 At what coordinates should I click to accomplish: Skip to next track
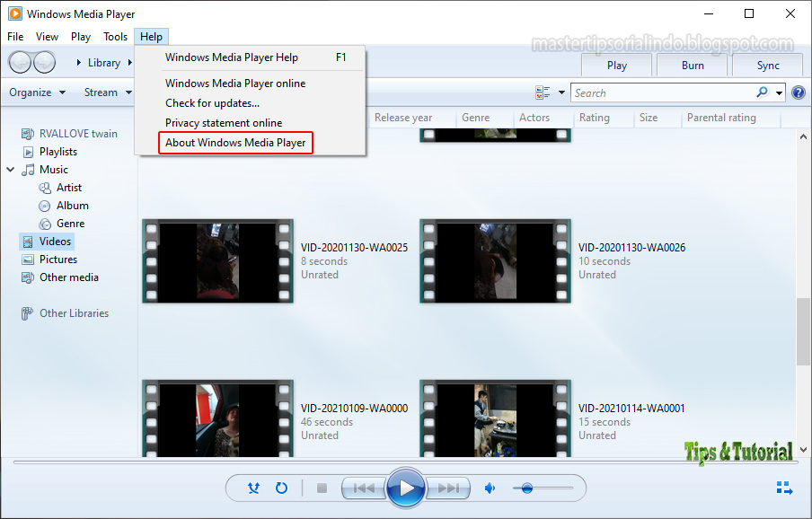pyautogui.click(x=448, y=488)
